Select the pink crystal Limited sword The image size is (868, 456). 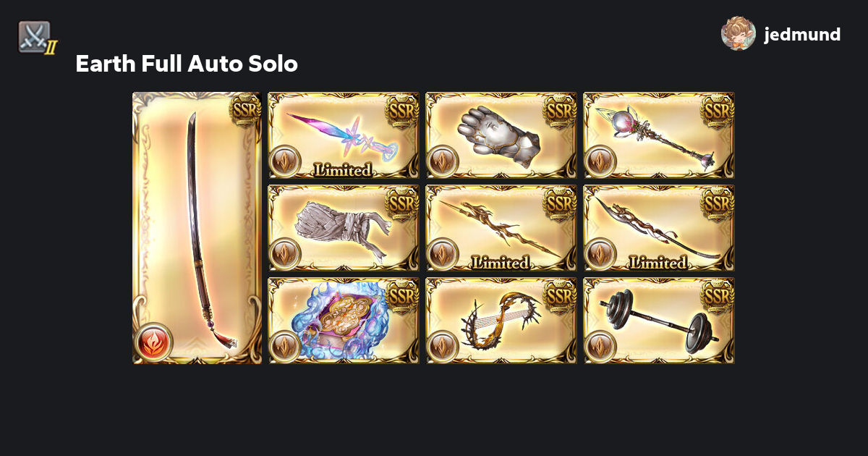coord(344,135)
